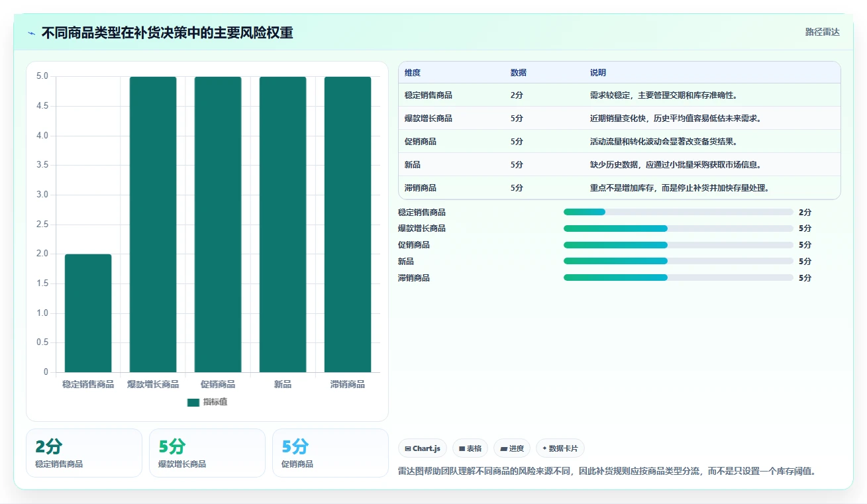Screen dimensions: 867x504
Task: Click the 说明 column header
Action: (x=598, y=73)
